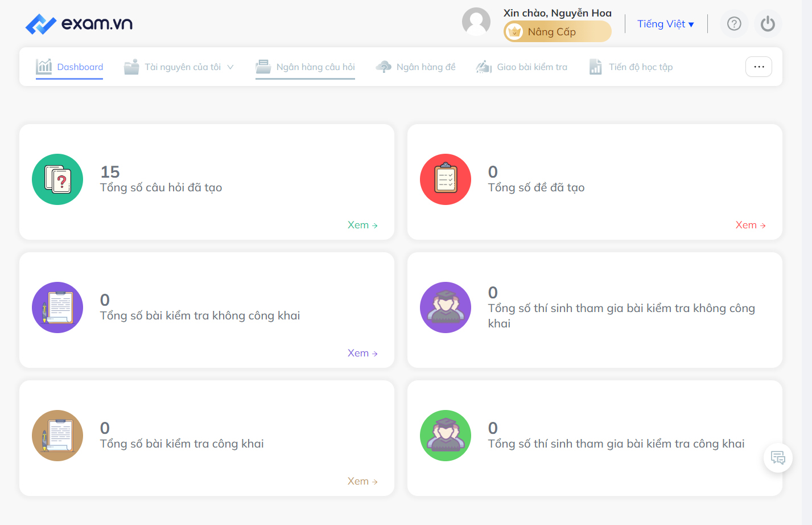Click Tổng số bài kiểm tra không công khai
Image resolution: width=812 pixels, height=525 pixels.
200,315
